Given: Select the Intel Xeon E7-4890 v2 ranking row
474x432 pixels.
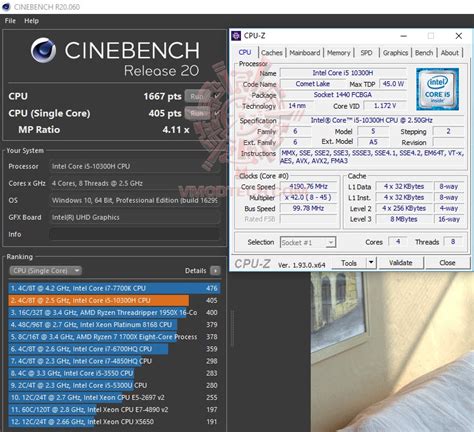Looking at the screenshot, I should [114, 409].
